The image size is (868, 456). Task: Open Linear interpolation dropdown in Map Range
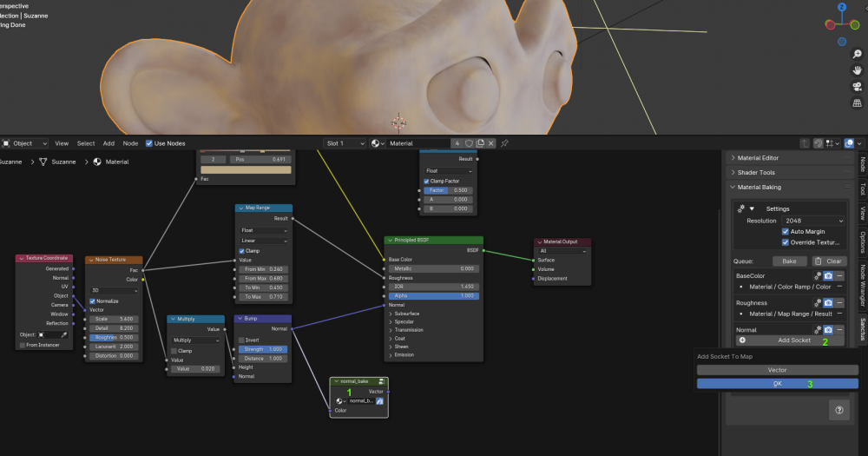(x=264, y=241)
